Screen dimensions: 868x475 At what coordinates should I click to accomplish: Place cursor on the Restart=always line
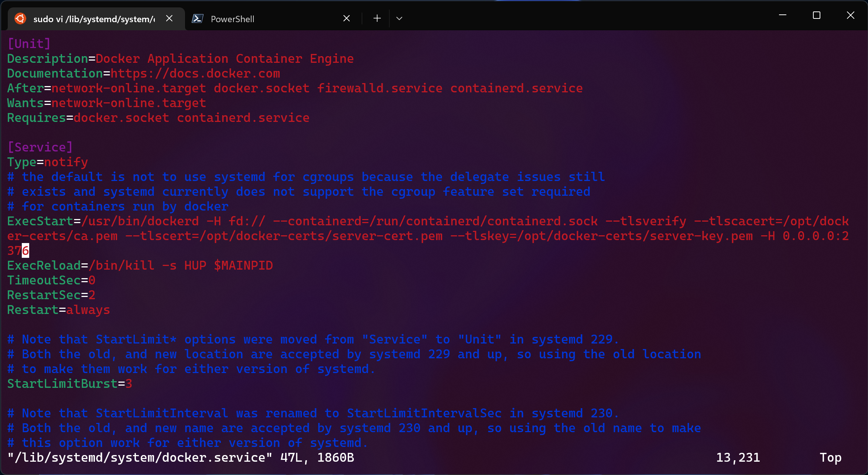(58, 310)
